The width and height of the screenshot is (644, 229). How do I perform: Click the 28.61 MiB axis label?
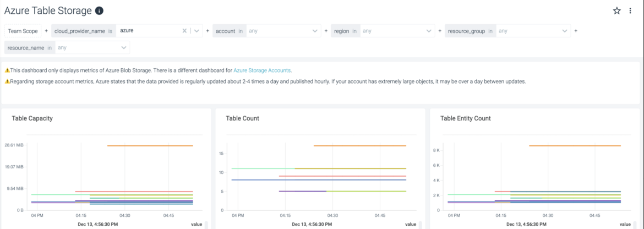[x=14, y=145]
